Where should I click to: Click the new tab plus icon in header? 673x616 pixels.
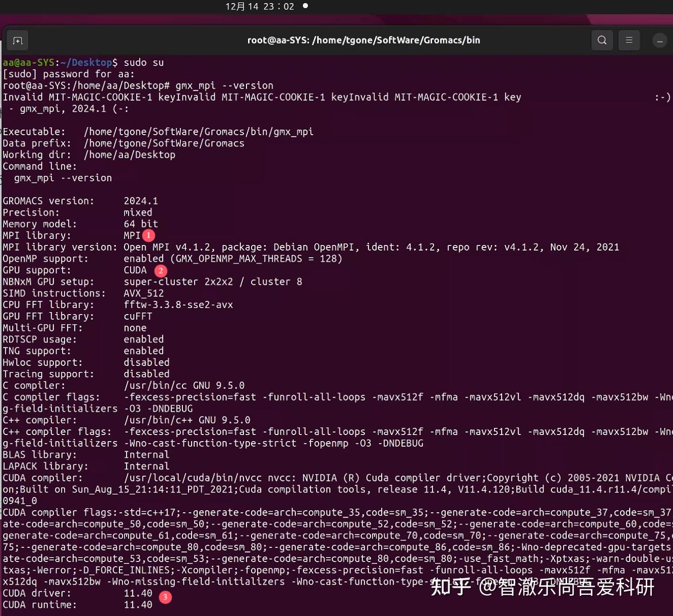coord(18,40)
